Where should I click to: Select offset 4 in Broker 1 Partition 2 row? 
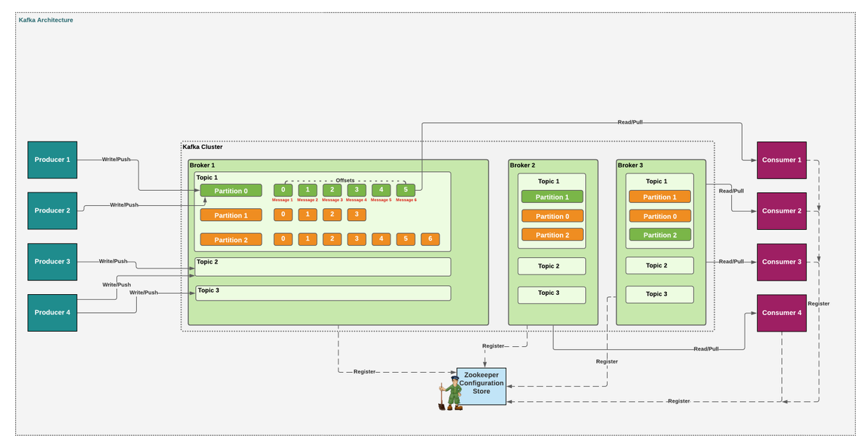click(382, 239)
